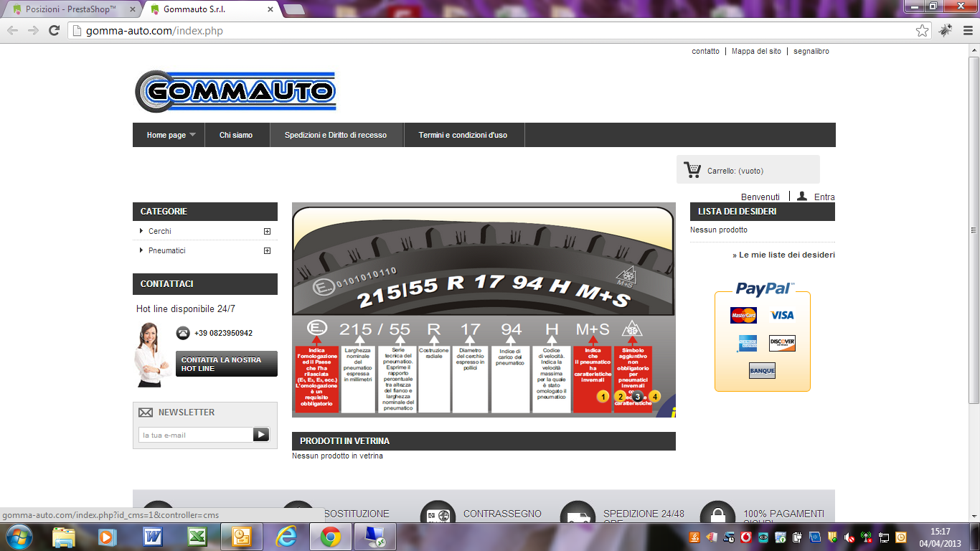Go to slide 2 of the banner
This screenshot has height=551, width=980.
(621, 396)
